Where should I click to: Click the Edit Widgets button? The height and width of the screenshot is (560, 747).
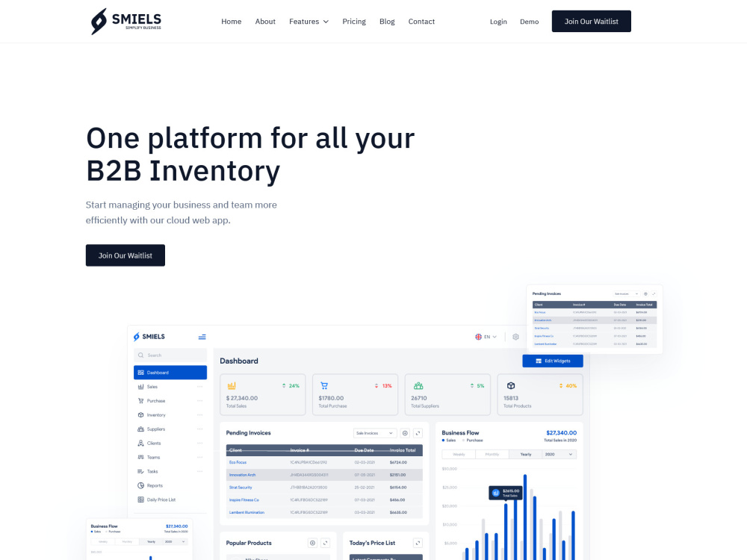point(553,361)
